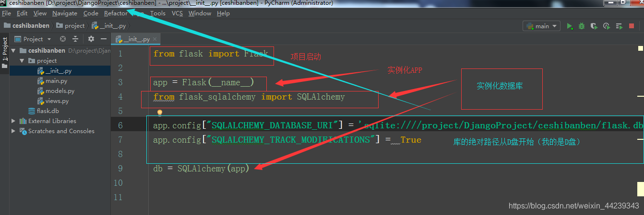This screenshot has width=644, height=215.
Task: Start debugging with the bug icon
Action: 582,26
